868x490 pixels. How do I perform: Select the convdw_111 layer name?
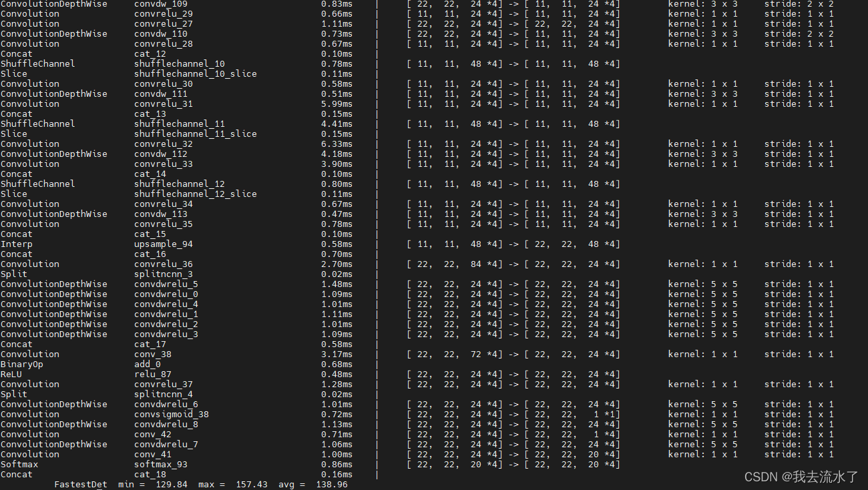(x=161, y=94)
